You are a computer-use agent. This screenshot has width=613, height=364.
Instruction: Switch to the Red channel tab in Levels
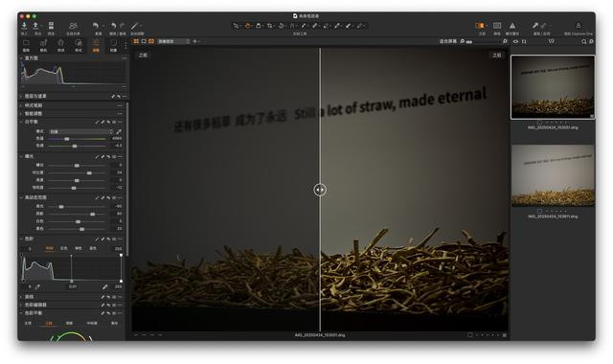pos(64,248)
